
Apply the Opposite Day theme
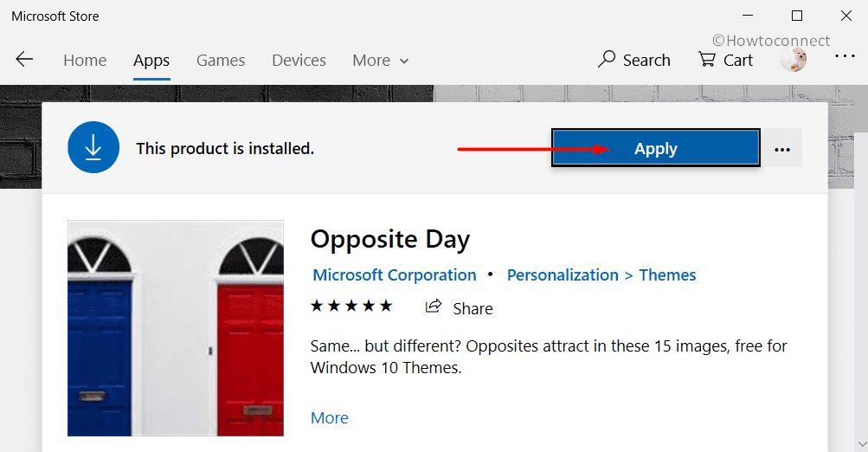(x=656, y=148)
